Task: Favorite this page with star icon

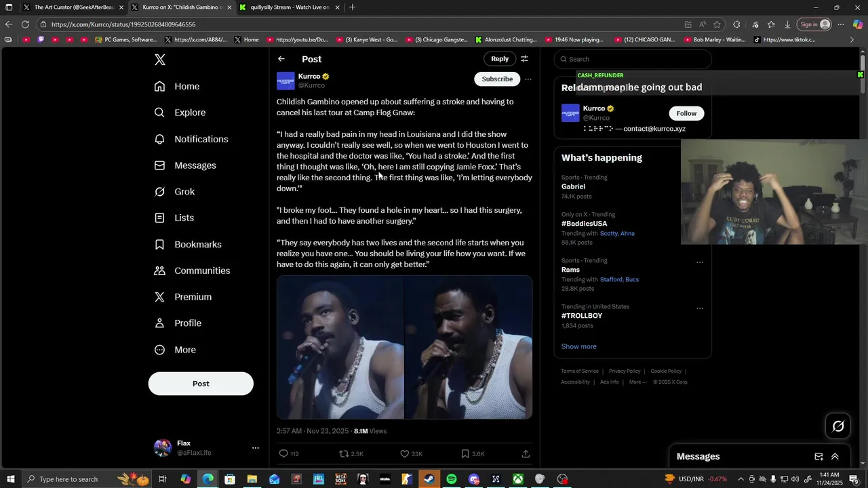Action: pos(717,24)
